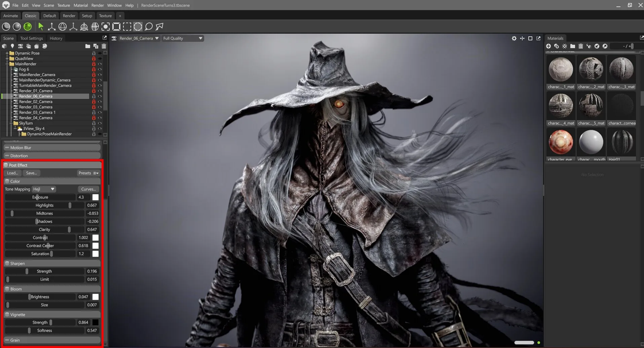Switch to the Texture workspace tab

click(105, 16)
